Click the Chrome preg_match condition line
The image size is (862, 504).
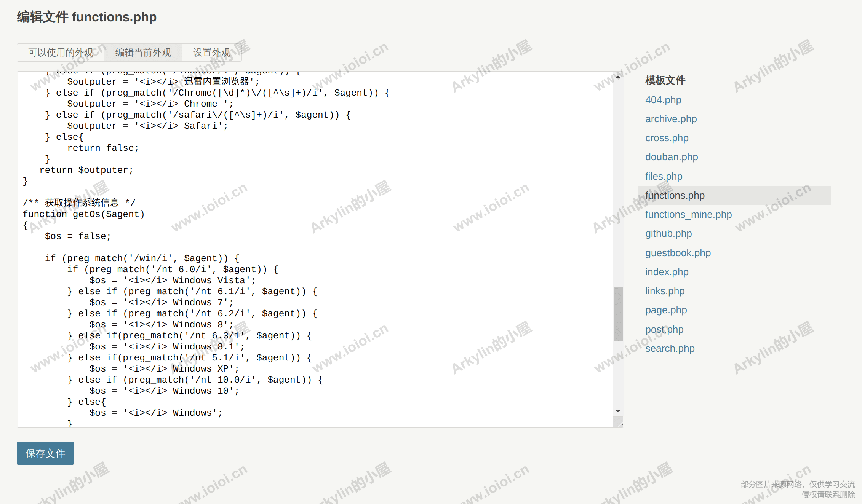[217, 93]
